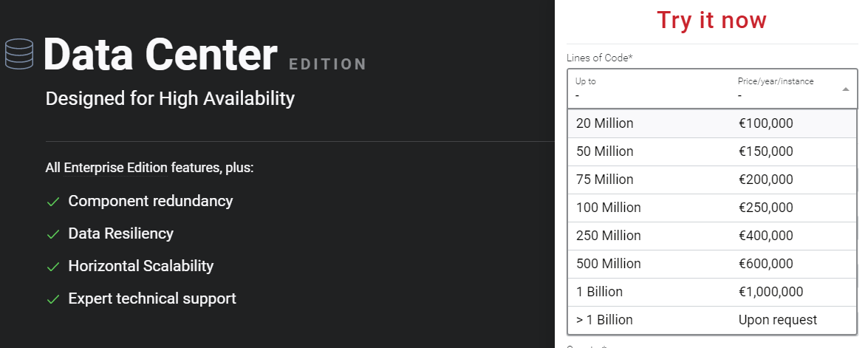
Task: Click the Up to column header
Action: point(586,81)
